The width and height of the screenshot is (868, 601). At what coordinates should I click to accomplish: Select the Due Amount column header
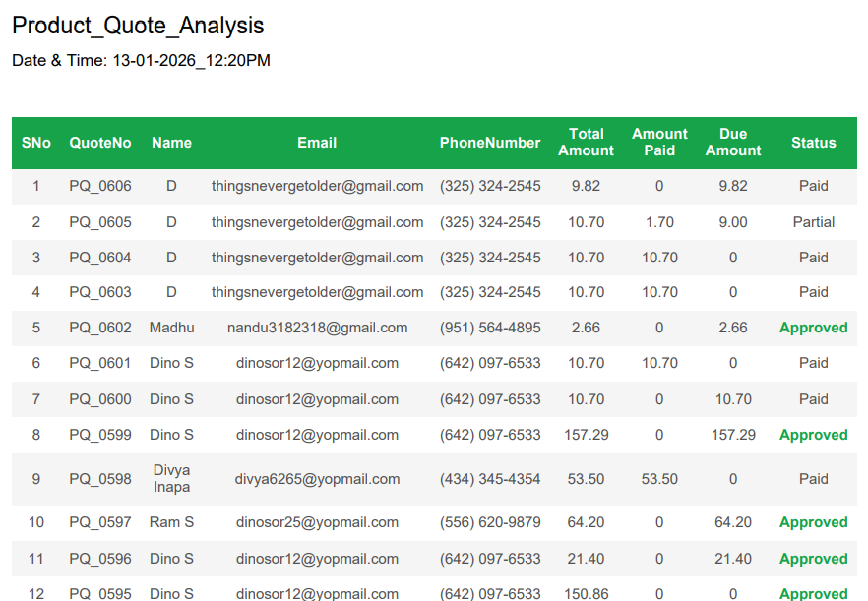click(x=733, y=143)
